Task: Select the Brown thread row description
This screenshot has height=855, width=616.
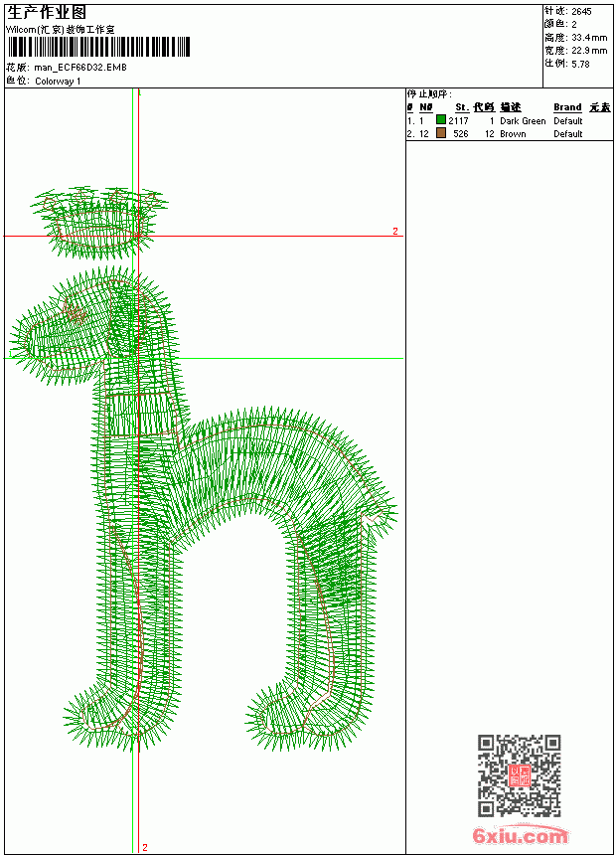Action: (x=513, y=134)
